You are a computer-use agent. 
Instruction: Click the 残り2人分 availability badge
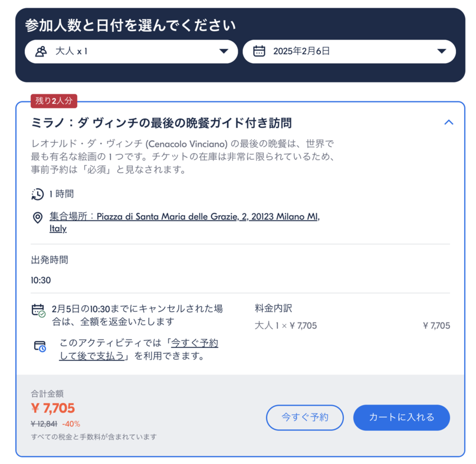pos(54,101)
